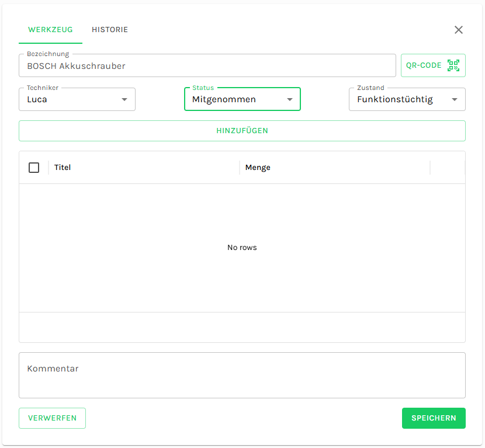The width and height of the screenshot is (485, 448).
Task: Switch to the Historie tab
Action: pos(110,30)
